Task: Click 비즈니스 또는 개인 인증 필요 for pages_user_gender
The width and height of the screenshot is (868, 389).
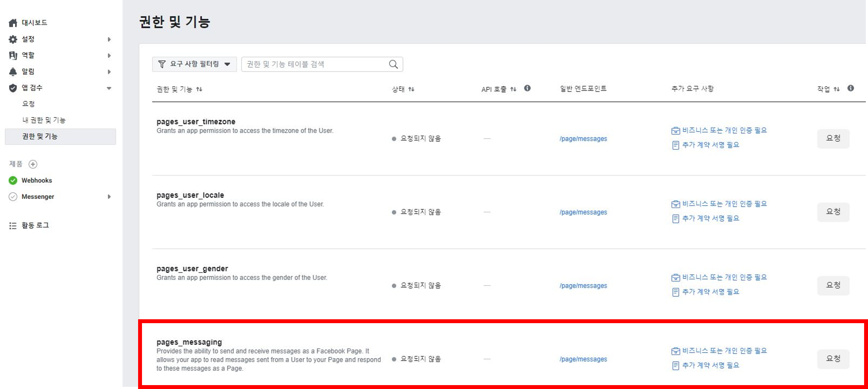Action: tap(724, 277)
